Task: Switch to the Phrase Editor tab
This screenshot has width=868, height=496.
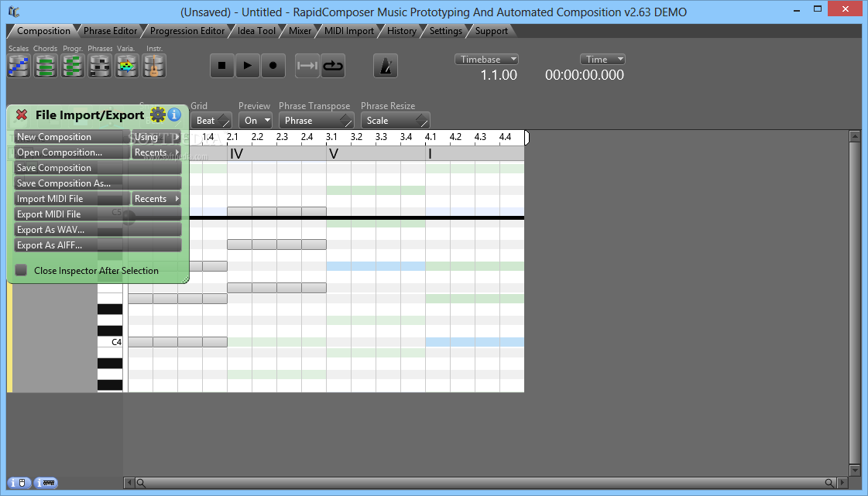Action: click(110, 31)
